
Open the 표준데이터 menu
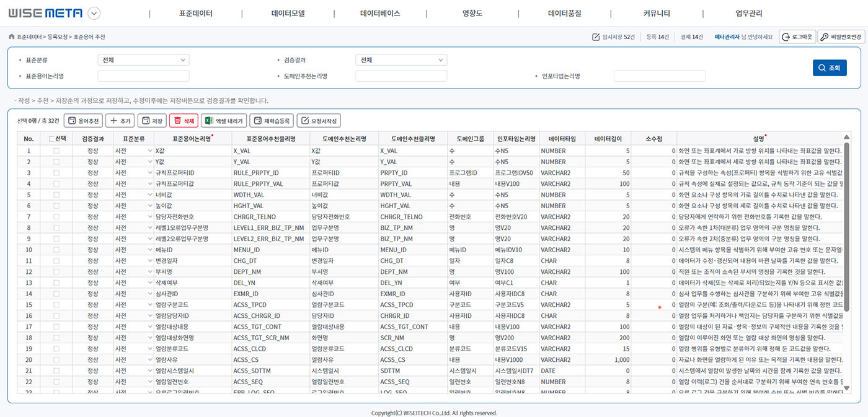click(195, 13)
